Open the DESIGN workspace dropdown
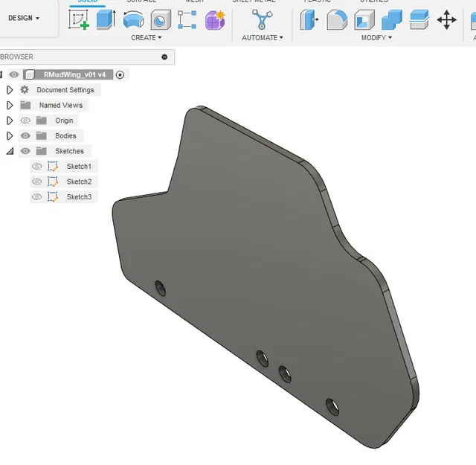476x465 pixels. (24, 18)
